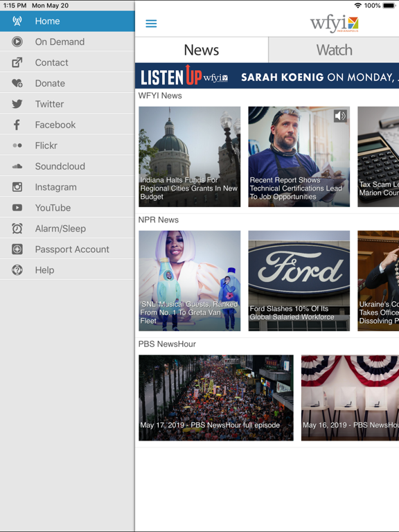Tap the Alarm/Sleep clock icon
This screenshot has width=399, height=532.
click(17, 229)
